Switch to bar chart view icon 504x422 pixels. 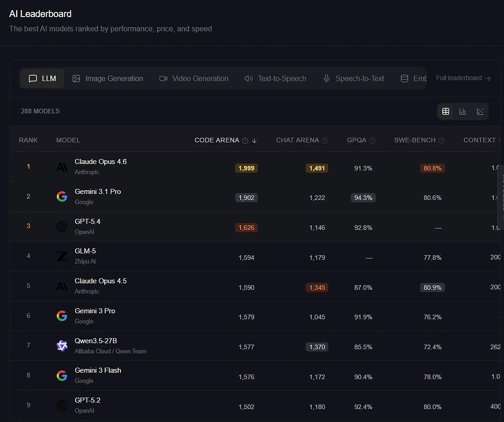click(462, 111)
